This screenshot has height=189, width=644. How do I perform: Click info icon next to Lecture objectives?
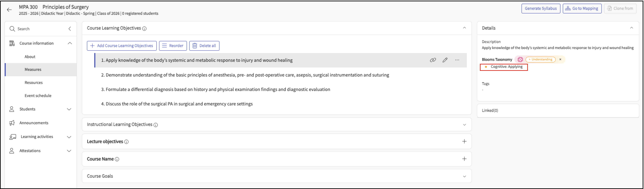pyautogui.click(x=127, y=142)
